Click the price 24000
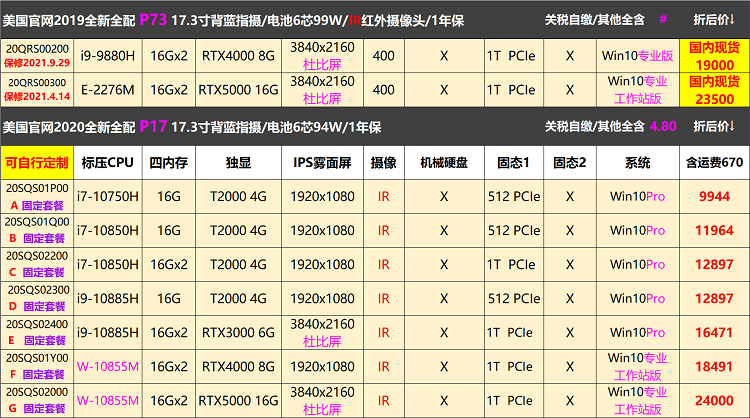Viewport: 750px width, 418px height. [714, 400]
